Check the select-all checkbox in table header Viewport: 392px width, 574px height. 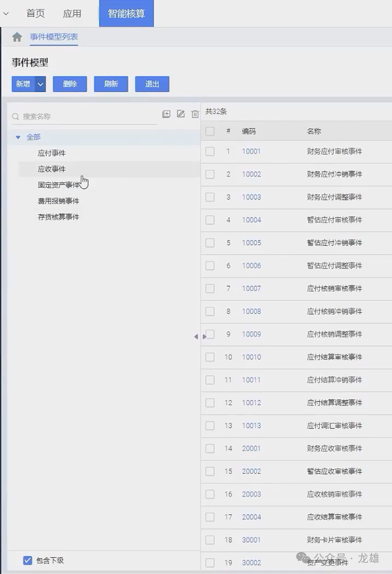pyautogui.click(x=210, y=131)
